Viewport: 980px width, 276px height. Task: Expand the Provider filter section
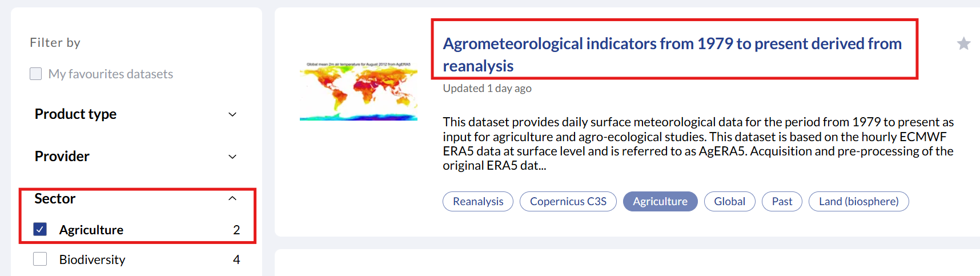pyautogui.click(x=62, y=157)
